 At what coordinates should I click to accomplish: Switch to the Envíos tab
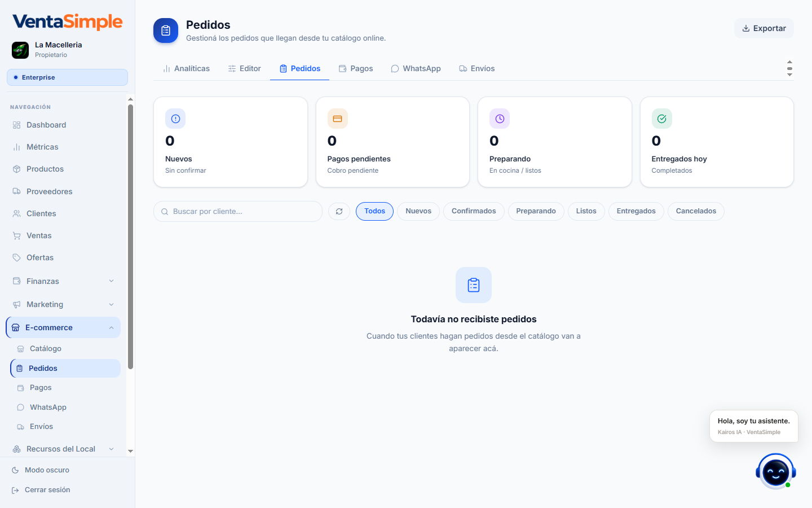pos(477,68)
